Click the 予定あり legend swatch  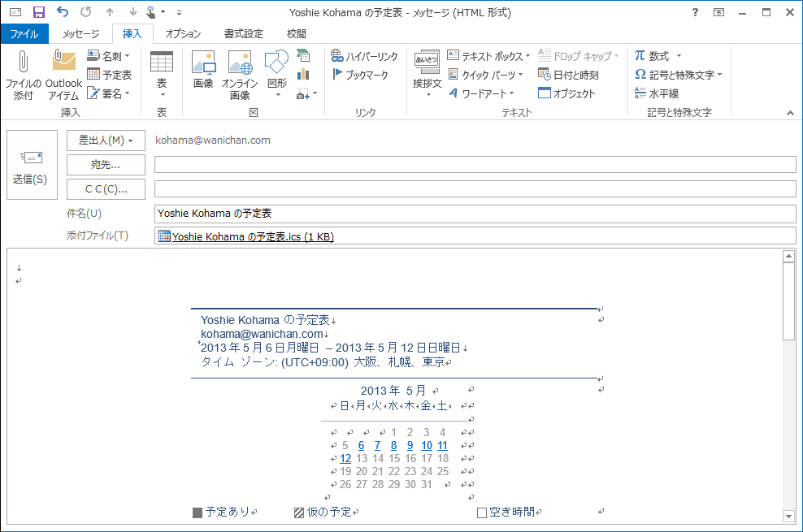pyautogui.click(x=197, y=513)
